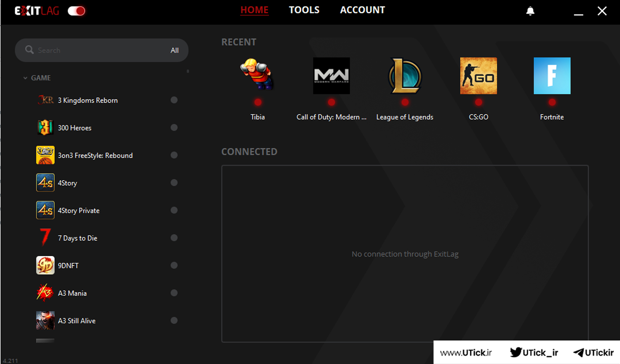Toggle status dot for 4Story
The width and height of the screenshot is (620, 364).
point(174,183)
